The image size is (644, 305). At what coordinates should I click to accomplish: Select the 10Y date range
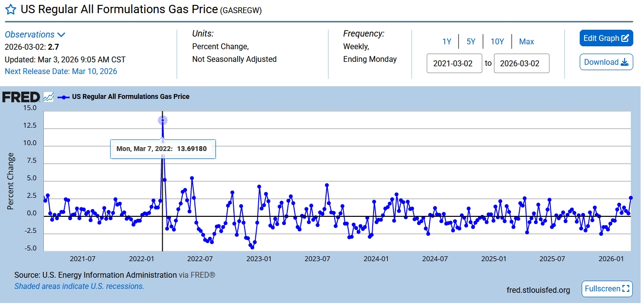tap(497, 42)
